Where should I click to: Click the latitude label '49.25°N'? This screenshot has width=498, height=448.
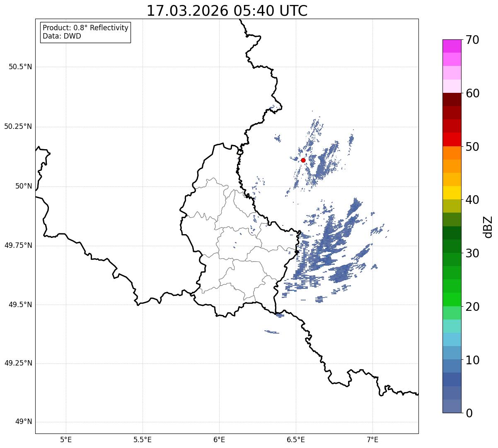coord(18,363)
